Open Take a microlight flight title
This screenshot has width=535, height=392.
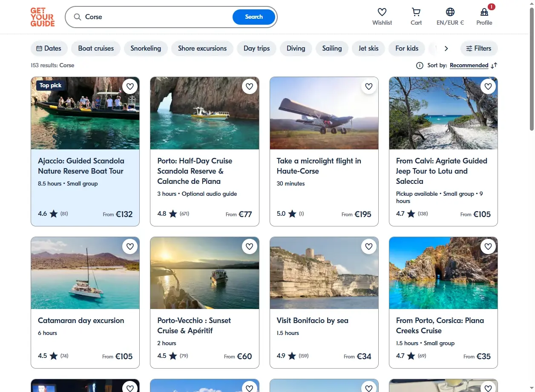(319, 166)
